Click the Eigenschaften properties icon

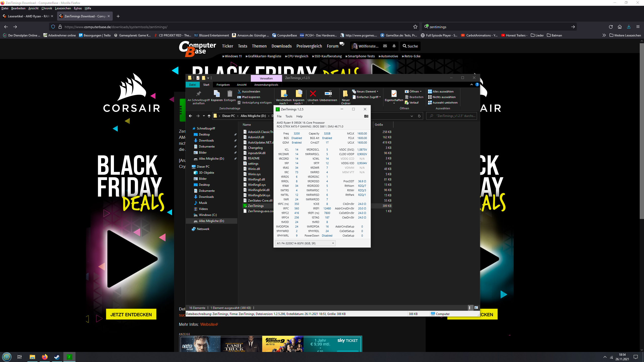coord(394,94)
